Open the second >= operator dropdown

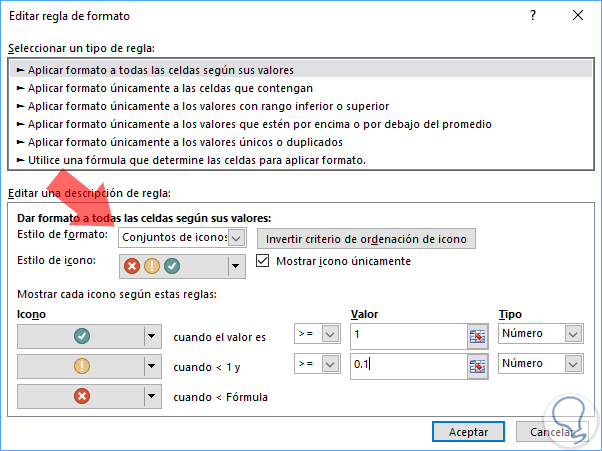click(x=332, y=364)
